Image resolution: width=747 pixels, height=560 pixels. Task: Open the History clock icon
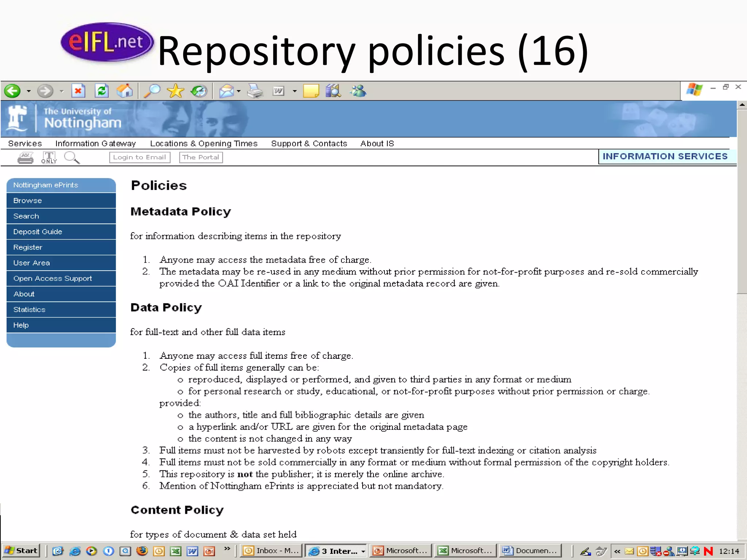[199, 91]
